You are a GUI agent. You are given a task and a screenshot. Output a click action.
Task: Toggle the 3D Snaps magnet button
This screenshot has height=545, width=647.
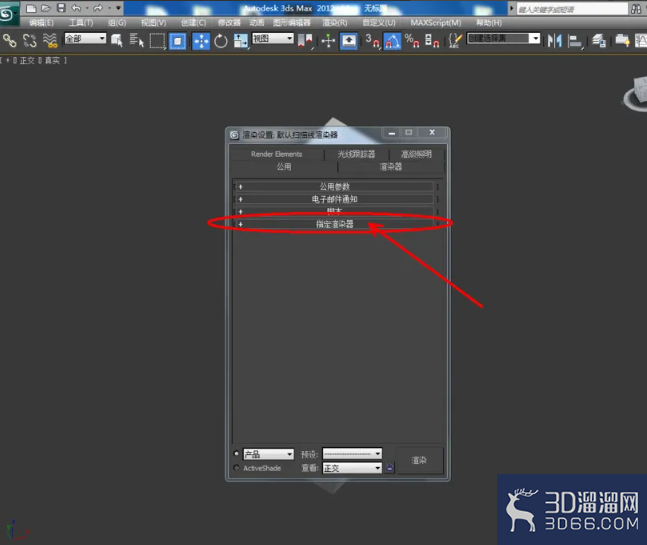(372, 41)
